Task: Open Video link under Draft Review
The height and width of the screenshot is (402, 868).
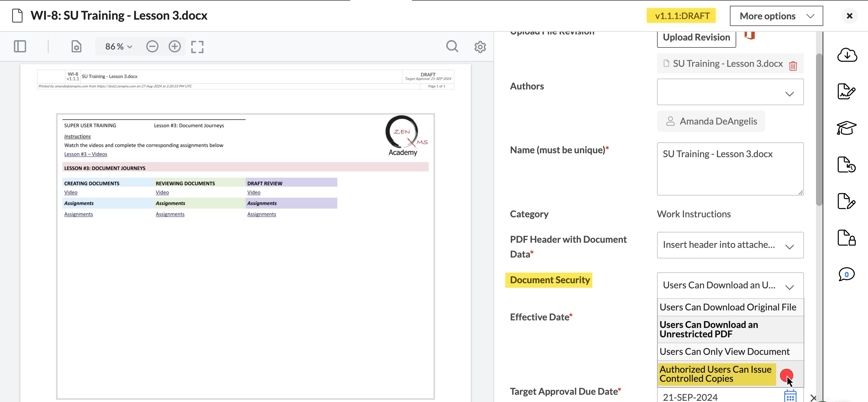Action: [x=254, y=193]
